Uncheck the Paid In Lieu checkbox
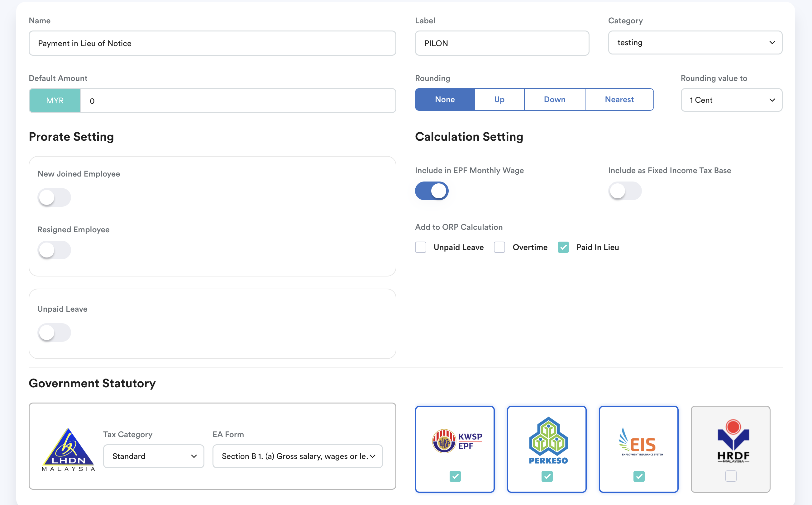Screen dimensions: 812x505 pos(563,248)
